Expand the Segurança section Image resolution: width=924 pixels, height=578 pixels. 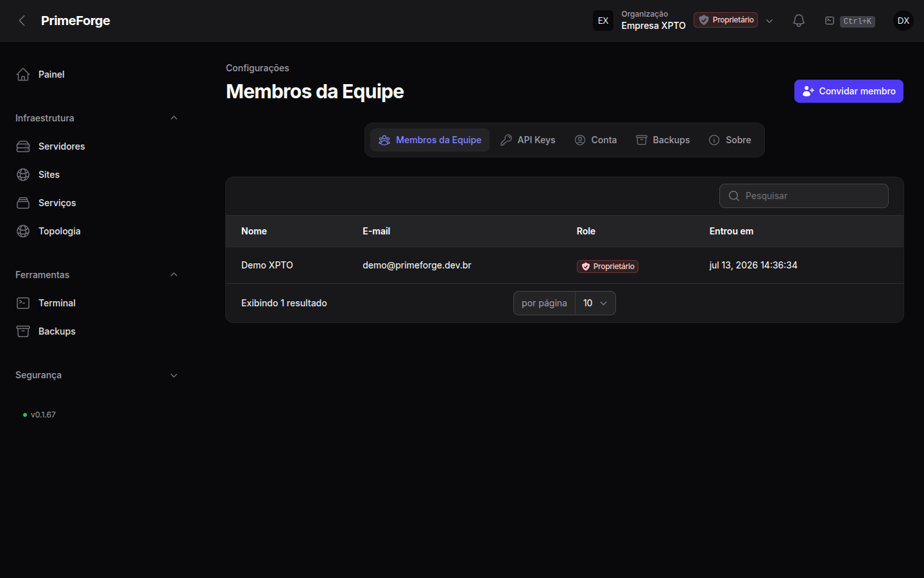coord(174,375)
